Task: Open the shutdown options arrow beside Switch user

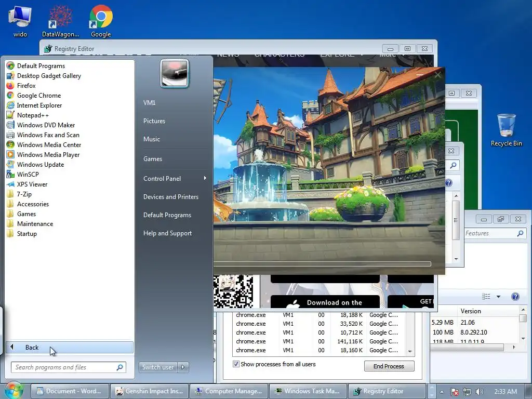Action: click(183, 367)
